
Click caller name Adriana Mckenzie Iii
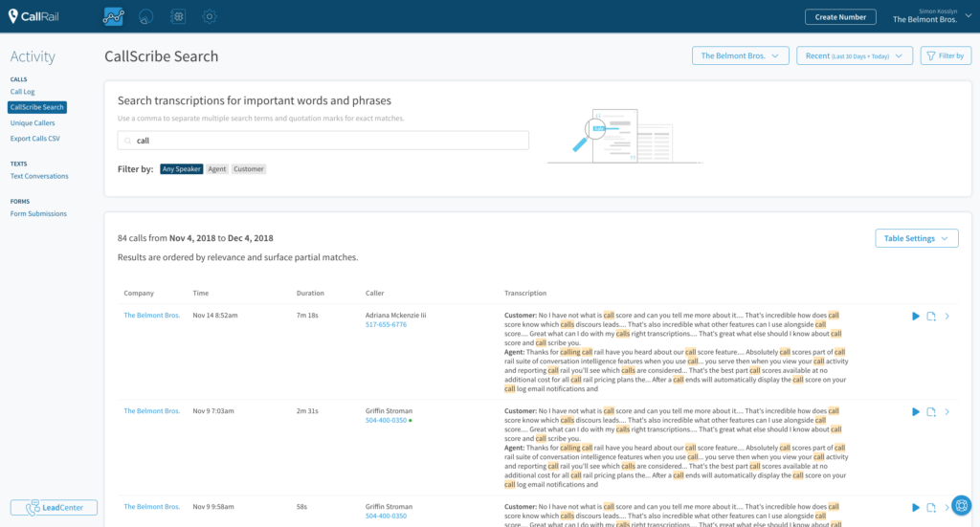[x=395, y=316]
